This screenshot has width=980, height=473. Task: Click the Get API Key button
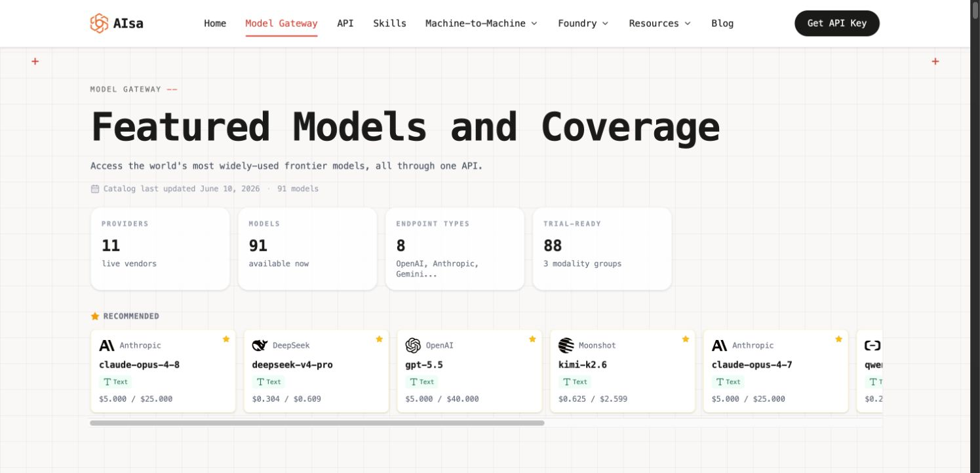point(837,24)
